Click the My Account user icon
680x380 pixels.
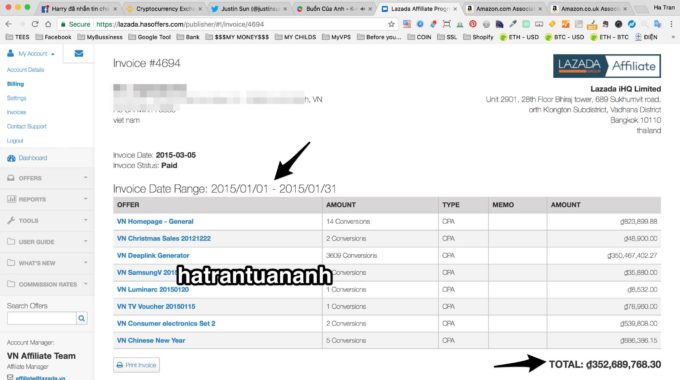pos(10,53)
